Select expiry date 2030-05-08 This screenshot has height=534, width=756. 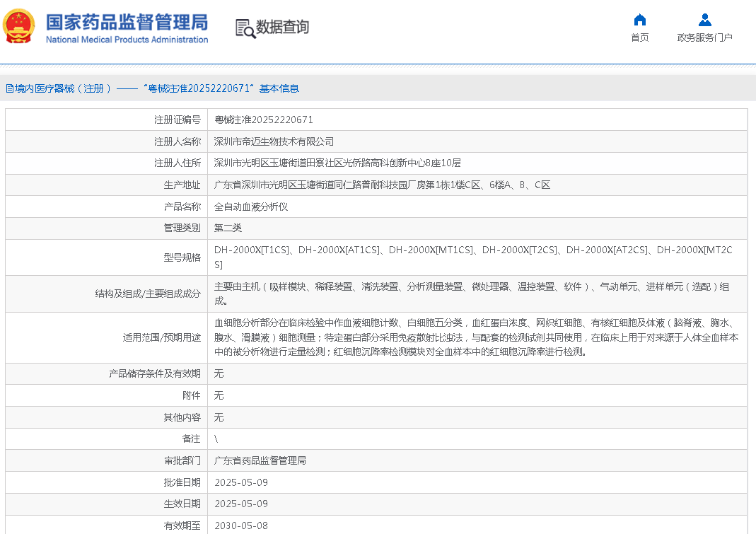(x=241, y=526)
